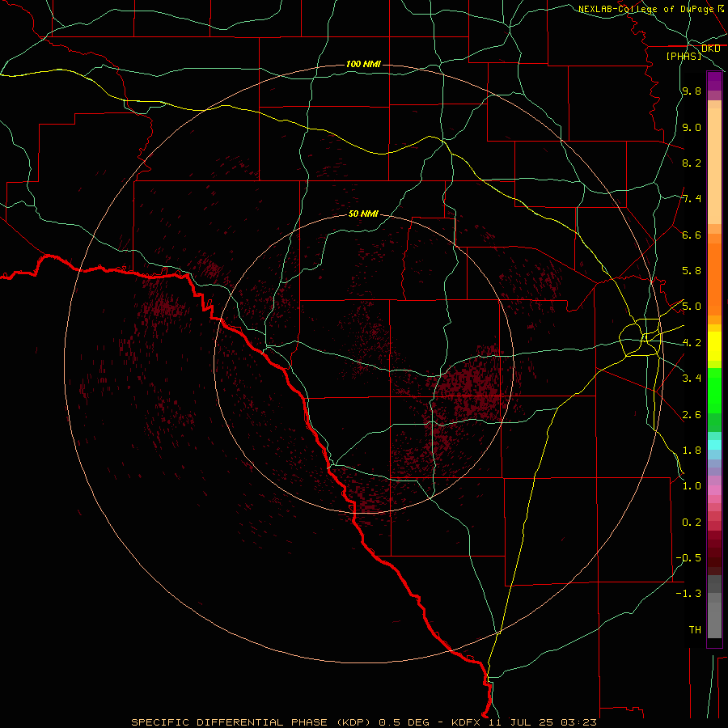Screen dimensions: 728x728
Task: Click the 0.2 value on the color scale
Action: (x=692, y=523)
